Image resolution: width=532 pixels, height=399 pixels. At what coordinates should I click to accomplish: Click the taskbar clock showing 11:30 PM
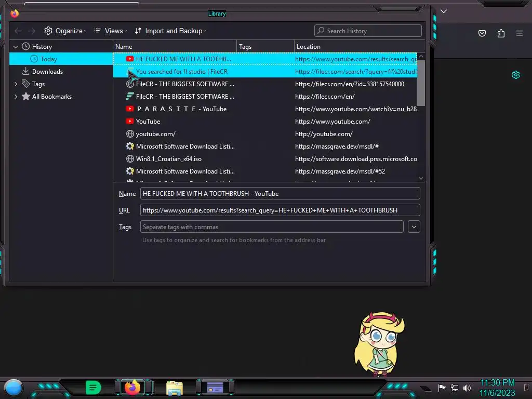pyautogui.click(x=497, y=388)
